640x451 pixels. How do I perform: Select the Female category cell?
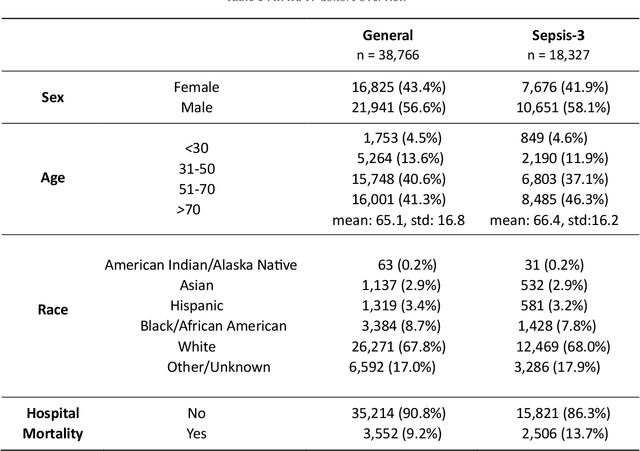196,88
